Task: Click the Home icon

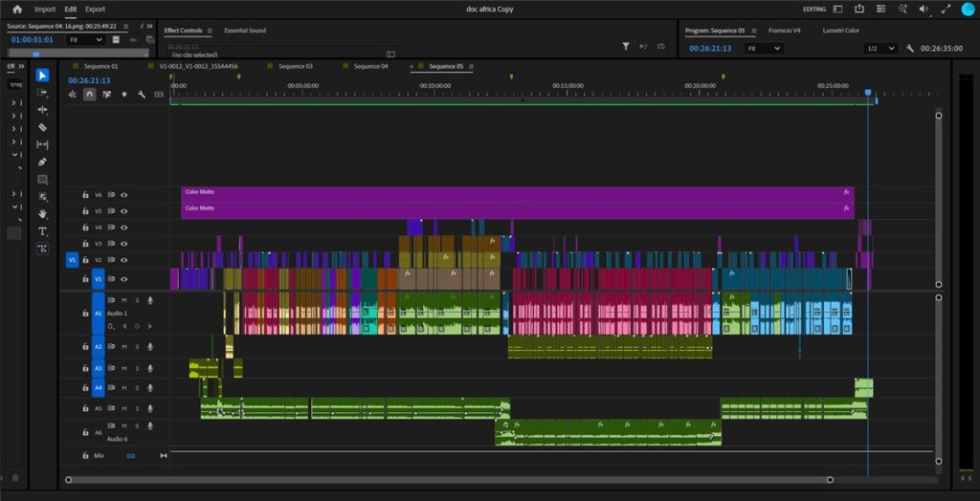Action: point(17,10)
